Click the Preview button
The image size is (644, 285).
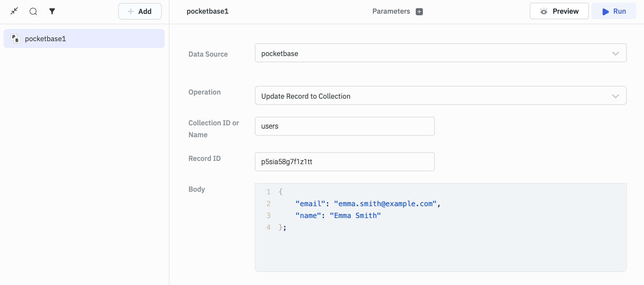(x=559, y=11)
